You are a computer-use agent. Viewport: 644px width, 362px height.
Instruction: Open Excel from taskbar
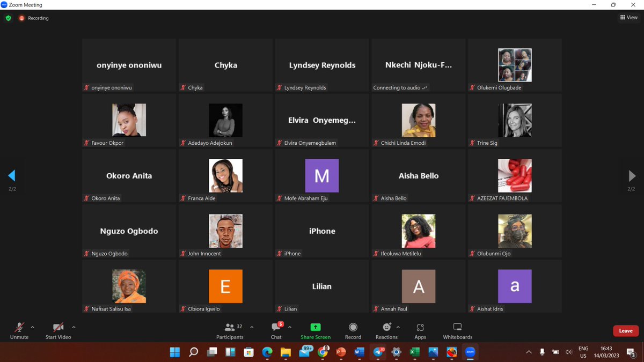[415, 352]
